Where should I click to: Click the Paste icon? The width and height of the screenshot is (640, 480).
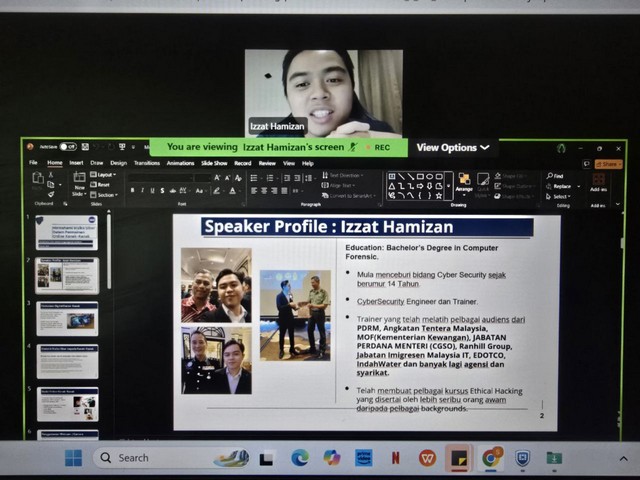tap(38, 178)
